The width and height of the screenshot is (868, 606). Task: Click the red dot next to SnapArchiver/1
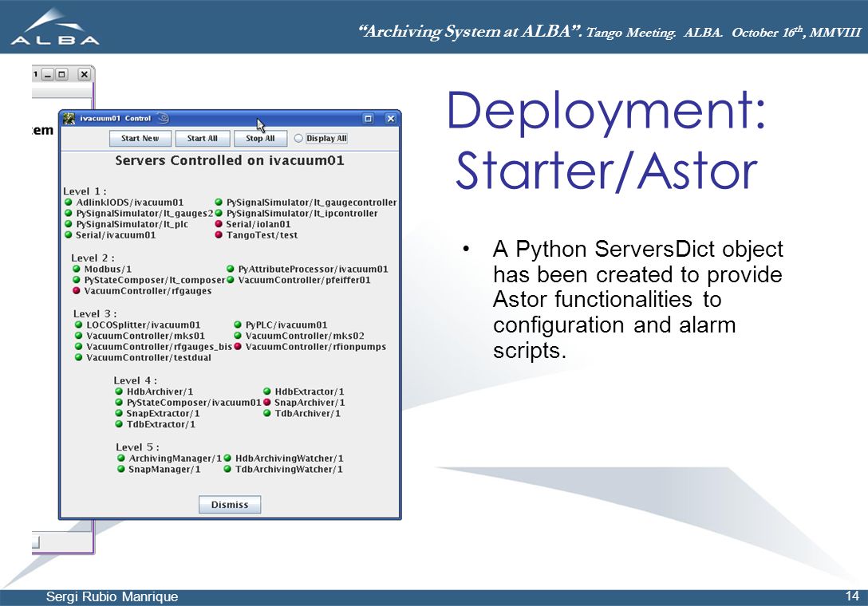[x=266, y=403]
